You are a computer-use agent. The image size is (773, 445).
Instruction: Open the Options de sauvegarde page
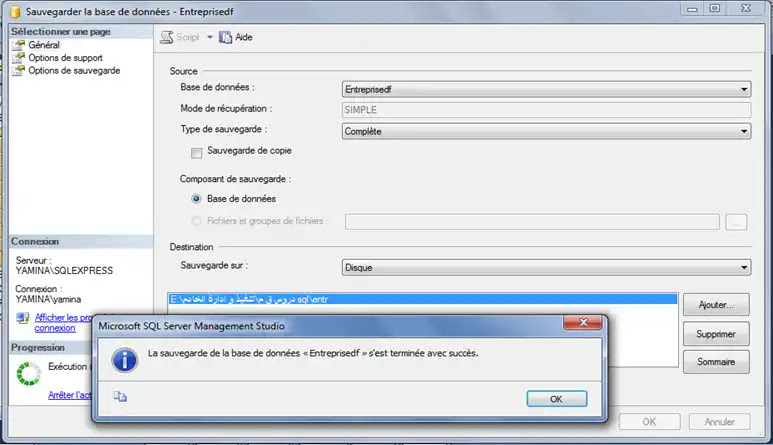point(74,70)
